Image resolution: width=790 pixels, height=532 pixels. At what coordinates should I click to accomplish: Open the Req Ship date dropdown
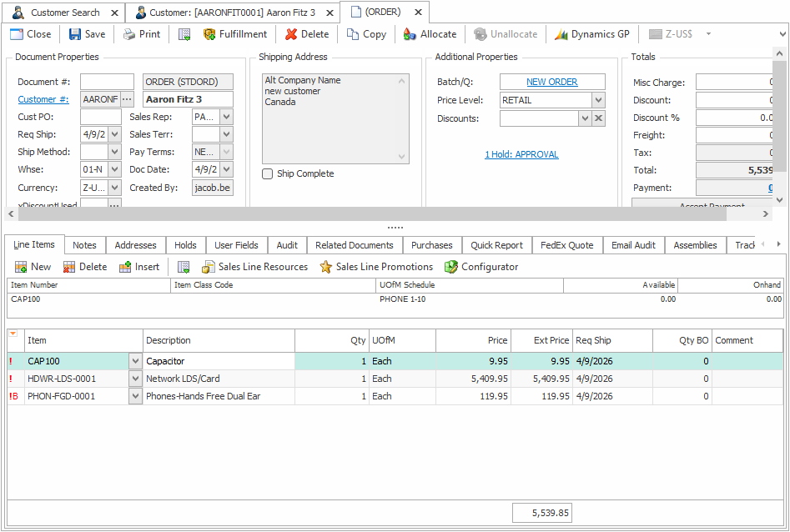click(x=114, y=134)
